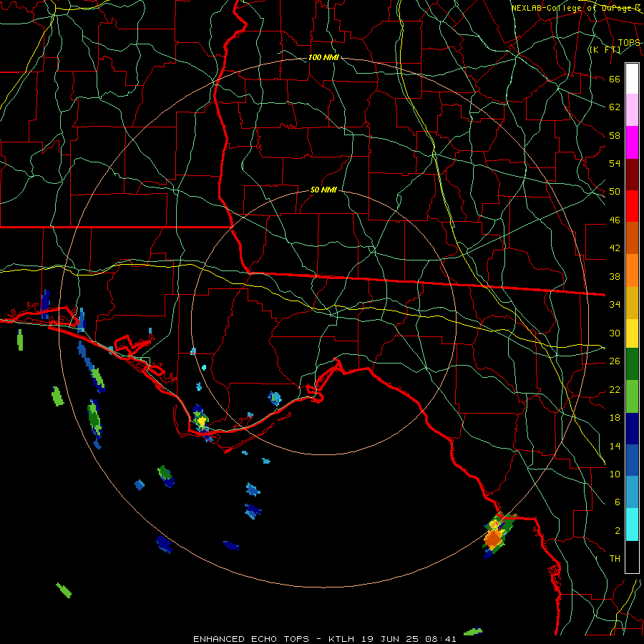Click the yellow-core echo on the coastline
644x644 pixels.
click(201, 421)
